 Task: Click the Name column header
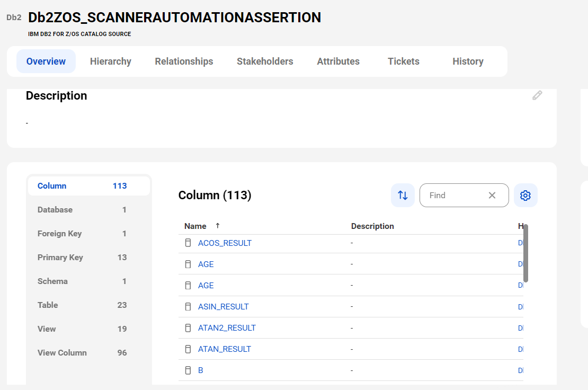pos(195,226)
